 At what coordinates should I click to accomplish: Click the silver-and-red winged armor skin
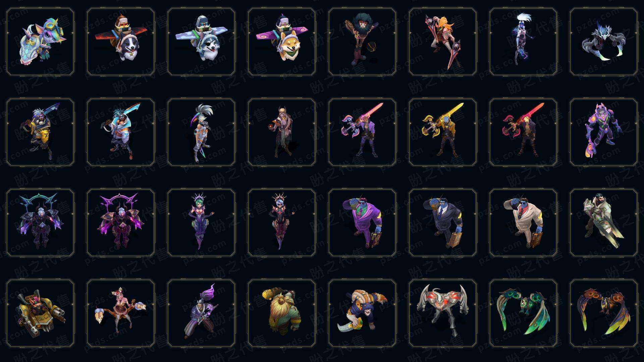click(443, 313)
